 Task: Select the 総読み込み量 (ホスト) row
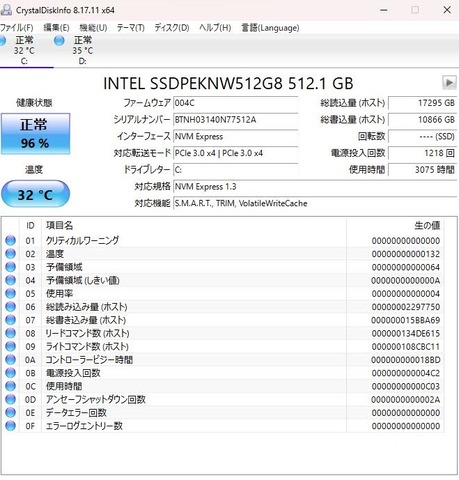(223, 307)
